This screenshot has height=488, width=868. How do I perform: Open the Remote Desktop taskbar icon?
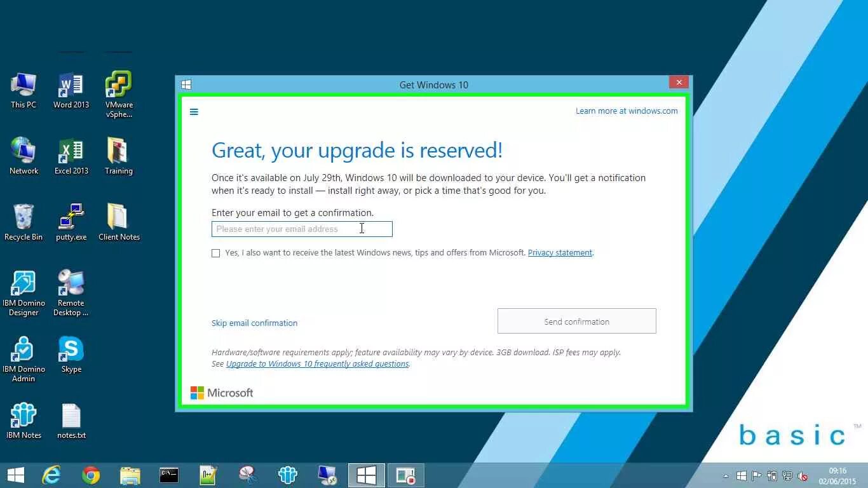click(x=327, y=475)
